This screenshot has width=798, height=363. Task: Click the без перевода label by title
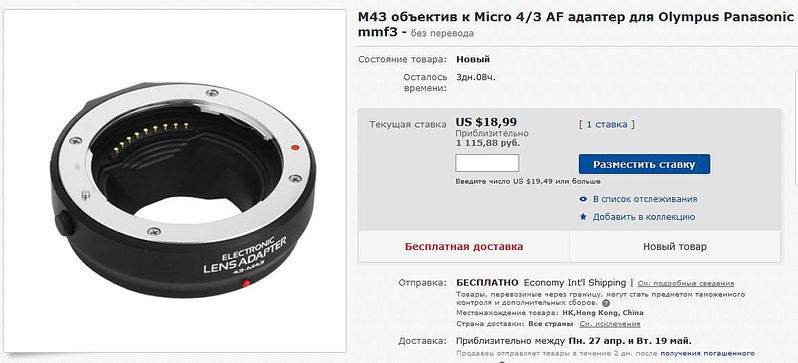coord(442,34)
